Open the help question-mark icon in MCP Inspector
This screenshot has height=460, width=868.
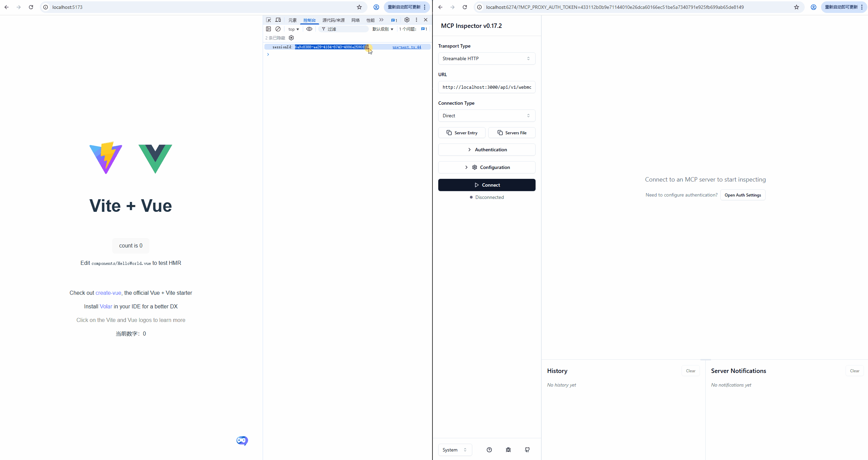tap(489, 450)
